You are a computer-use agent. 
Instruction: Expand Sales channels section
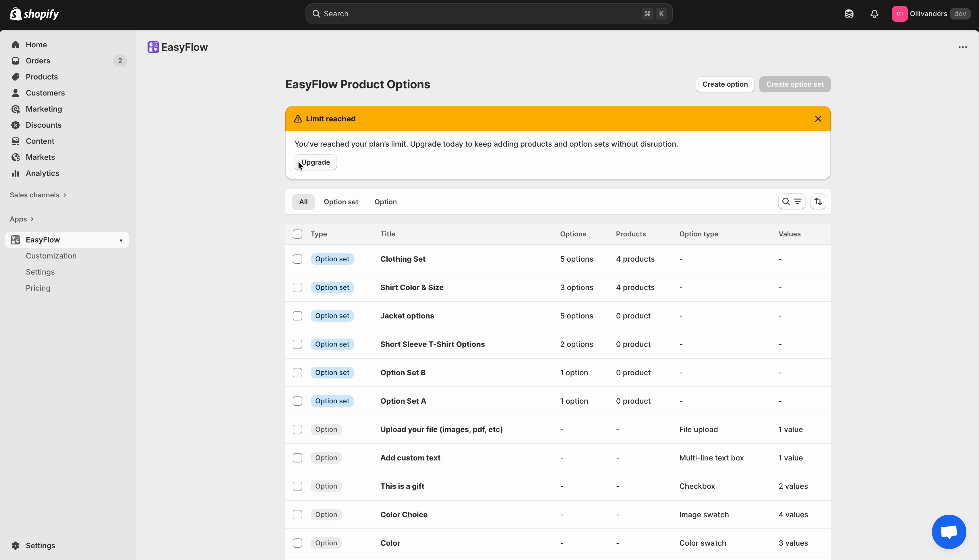pyautogui.click(x=38, y=195)
